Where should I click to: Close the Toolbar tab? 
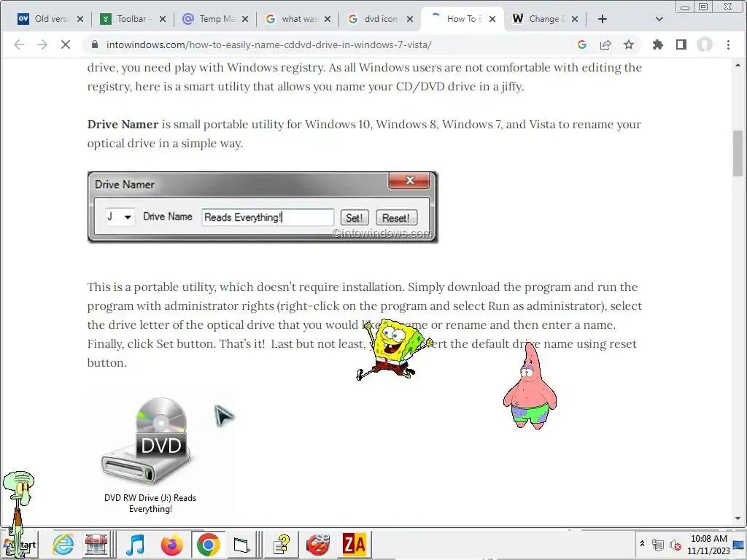point(163,19)
